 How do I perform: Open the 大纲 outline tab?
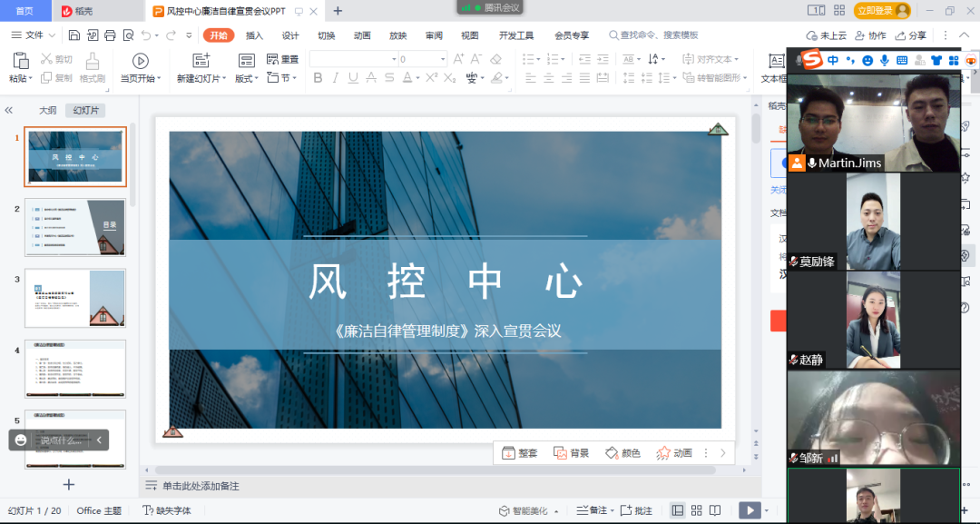pos(47,110)
